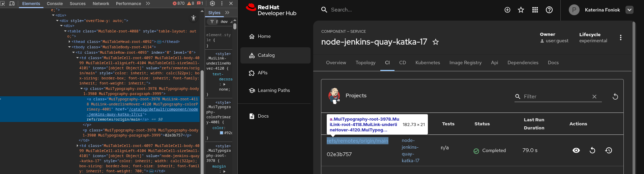Screen dimensions: 644x174
Task: Open the Console tab in DevTools
Action: coord(55,3)
